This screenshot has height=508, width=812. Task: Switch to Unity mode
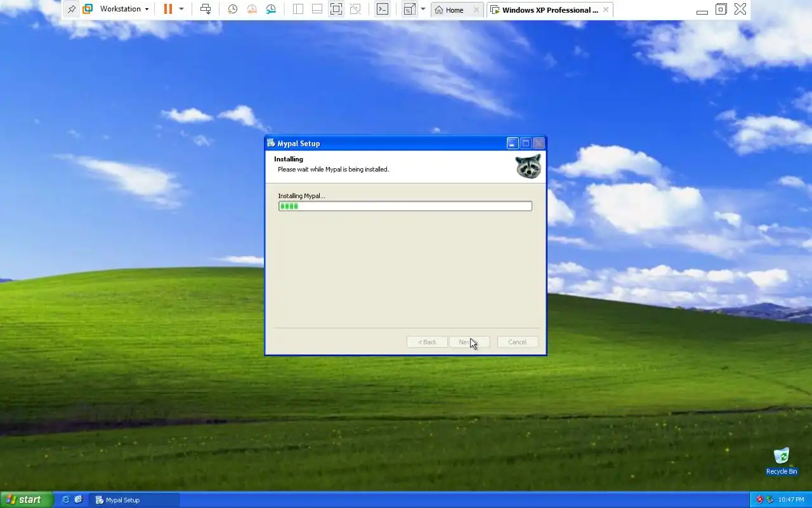pos(355,10)
